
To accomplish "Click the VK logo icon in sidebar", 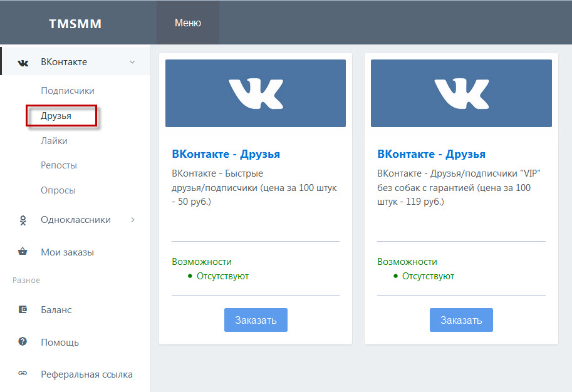I will [23, 62].
